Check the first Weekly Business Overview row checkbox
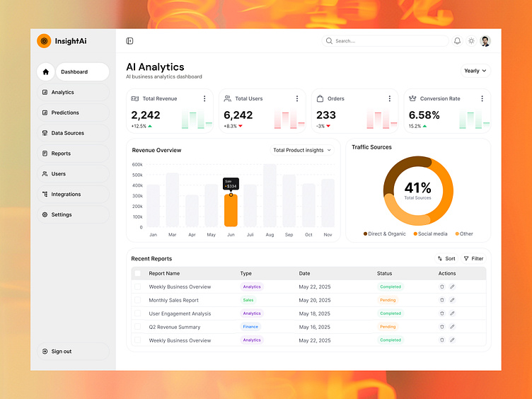 tap(137, 287)
